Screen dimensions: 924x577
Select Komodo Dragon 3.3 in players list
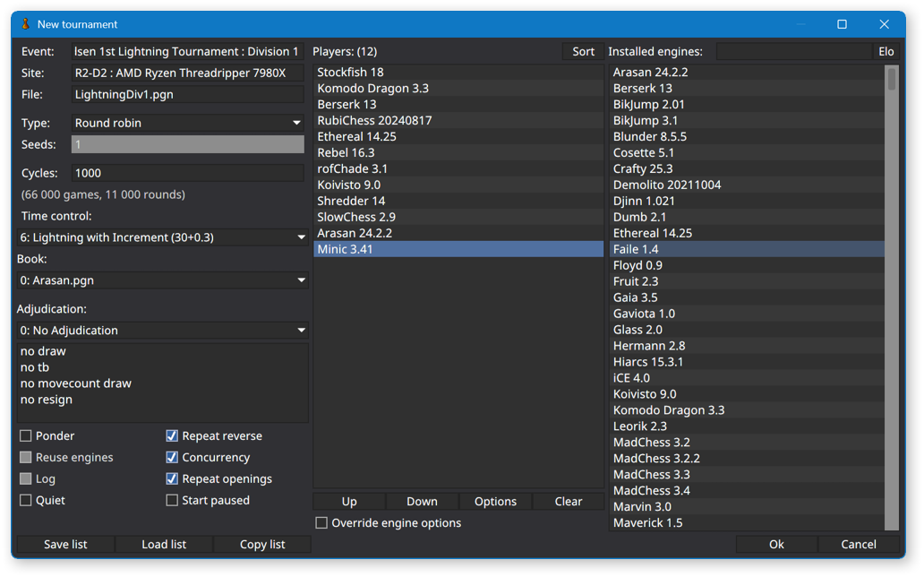tap(458, 89)
